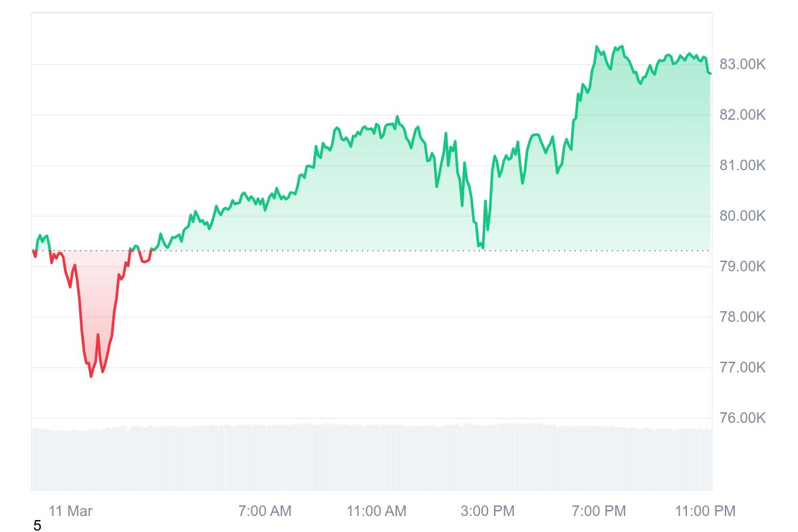Click the bottom of the 3 PM green dip
The height and width of the screenshot is (532, 798).
coord(483,248)
